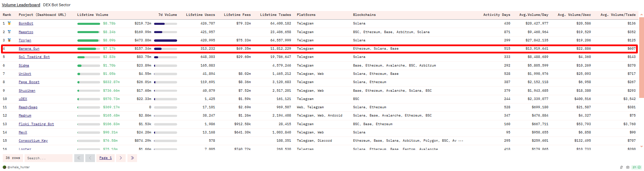Open the Banana Gun dashboard link
The image size is (644, 171).
pyautogui.click(x=29, y=49)
